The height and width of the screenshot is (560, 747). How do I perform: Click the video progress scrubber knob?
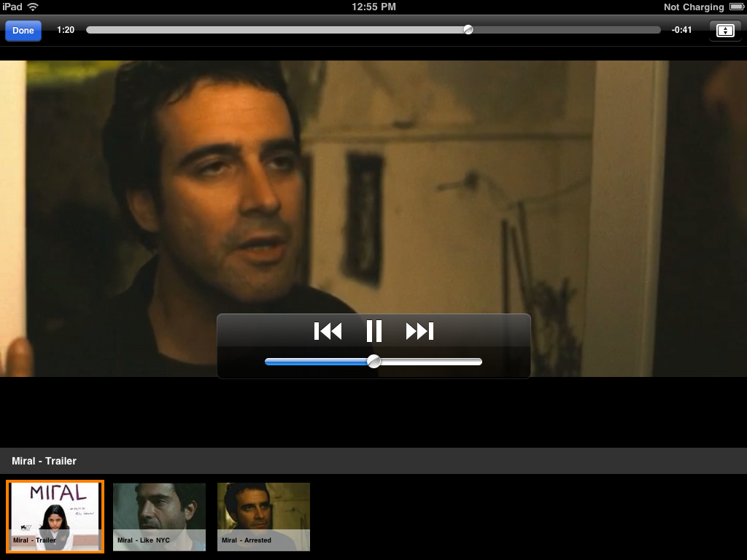coord(468,30)
